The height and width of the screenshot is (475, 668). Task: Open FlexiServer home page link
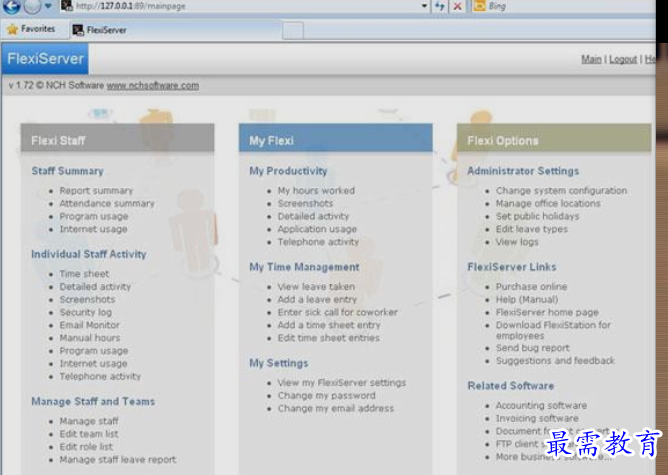[547, 312]
